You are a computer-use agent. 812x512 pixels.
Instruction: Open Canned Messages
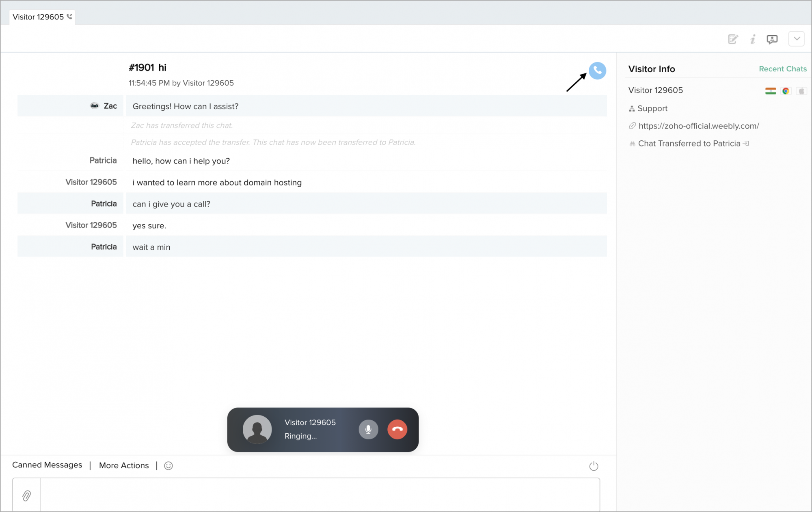[x=47, y=465]
